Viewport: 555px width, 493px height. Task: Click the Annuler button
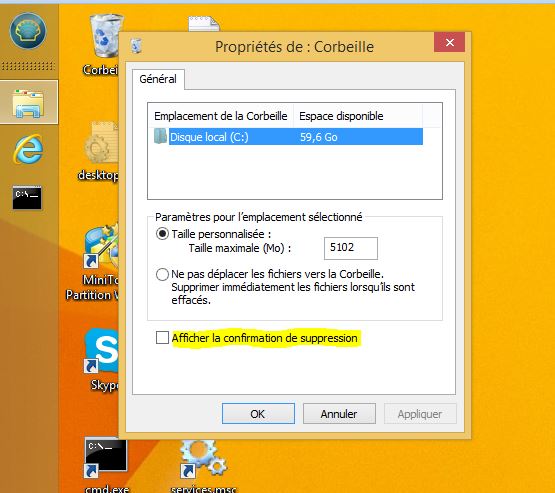coord(339,414)
